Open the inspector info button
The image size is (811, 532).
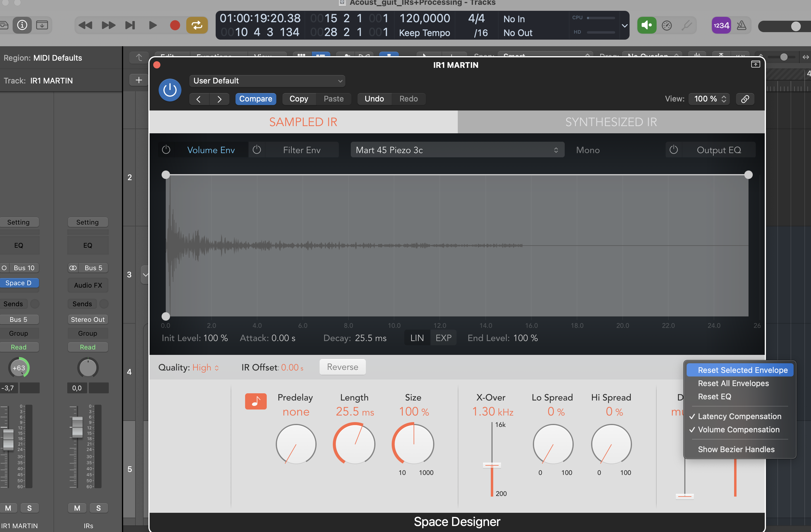coord(22,25)
